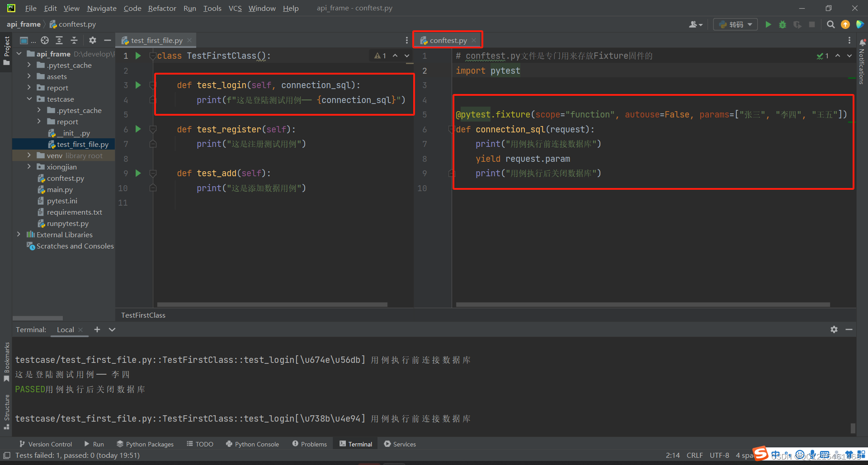868x465 pixels.
Task: Expand all in project tree icon
Action: pos(59,40)
